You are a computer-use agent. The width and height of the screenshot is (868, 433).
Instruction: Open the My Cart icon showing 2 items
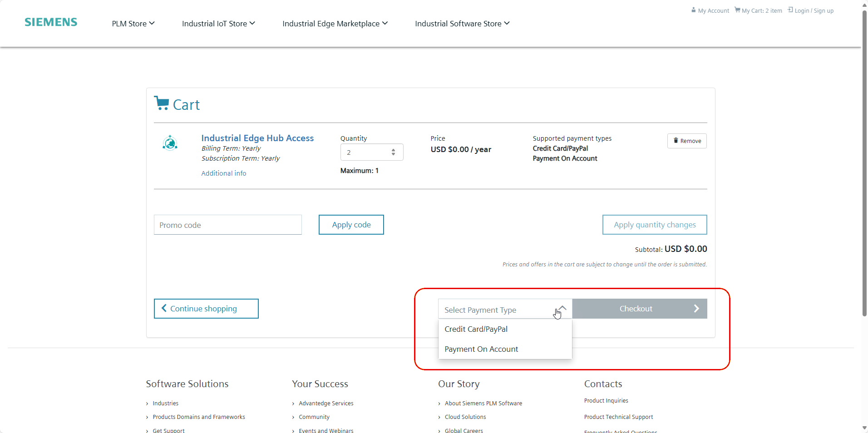click(x=737, y=10)
